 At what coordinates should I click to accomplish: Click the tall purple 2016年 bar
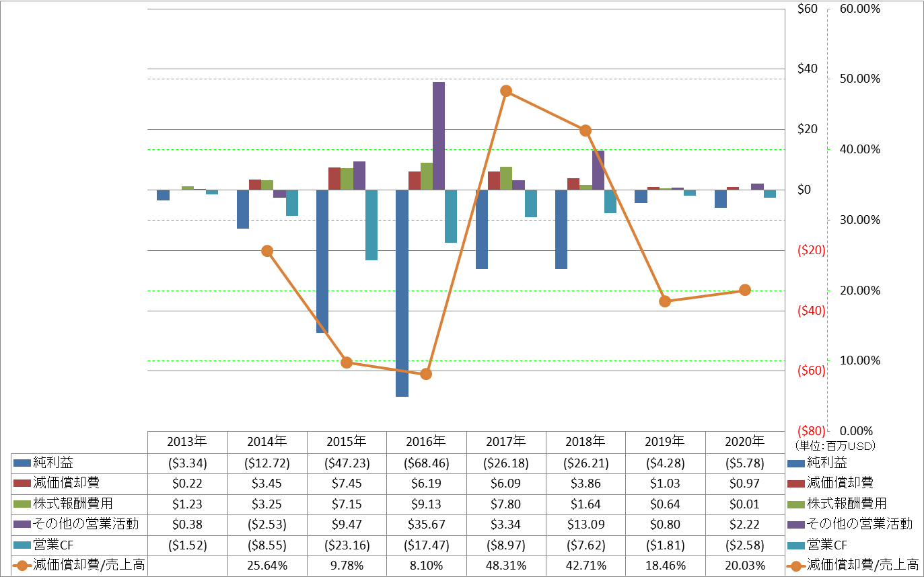439,136
